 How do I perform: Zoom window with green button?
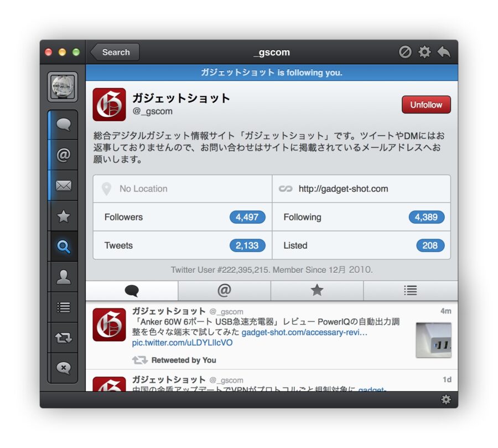(x=76, y=52)
